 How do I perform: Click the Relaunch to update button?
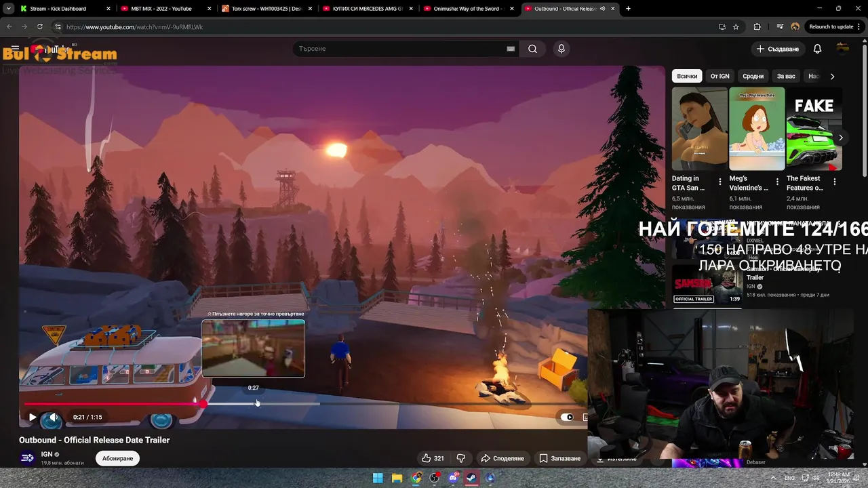click(831, 26)
